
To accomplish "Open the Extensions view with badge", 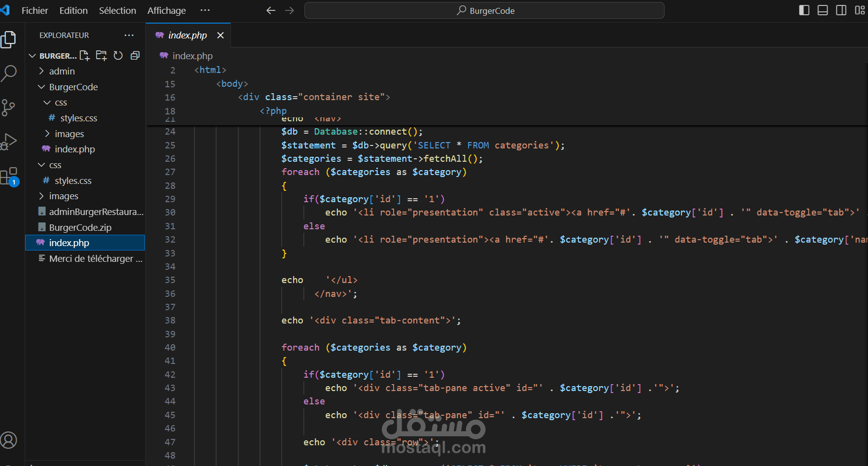I will pyautogui.click(x=9, y=177).
